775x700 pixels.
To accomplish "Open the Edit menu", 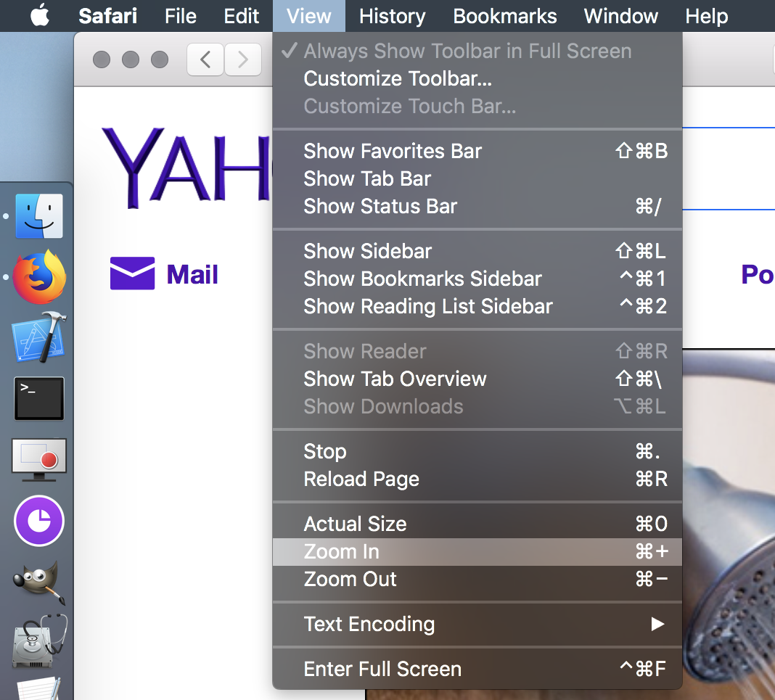I will [241, 16].
